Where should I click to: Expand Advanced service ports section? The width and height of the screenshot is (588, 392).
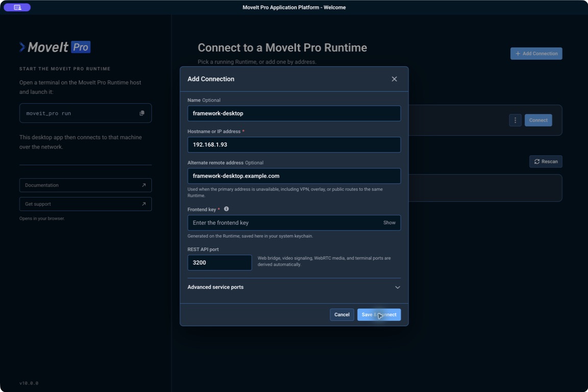click(294, 287)
